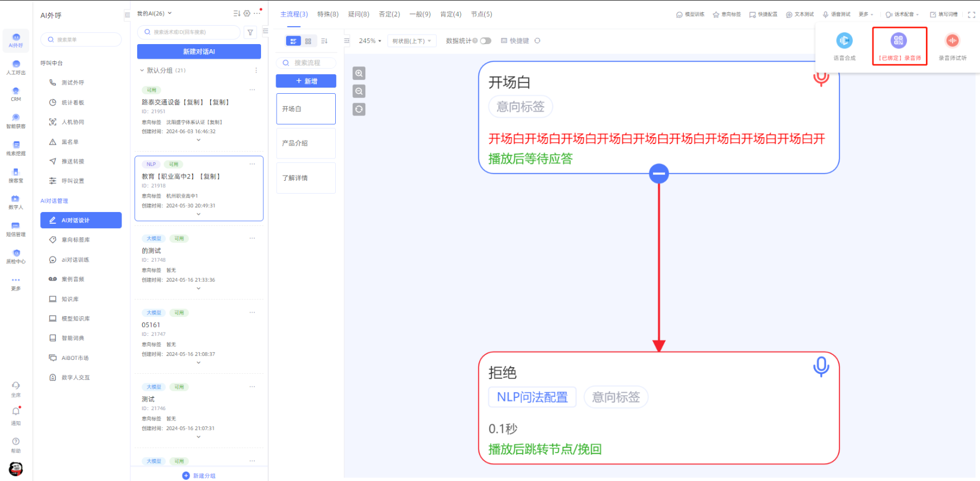Open the 数字人 module in left rail
This screenshot has height=481, width=980.
point(16,202)
